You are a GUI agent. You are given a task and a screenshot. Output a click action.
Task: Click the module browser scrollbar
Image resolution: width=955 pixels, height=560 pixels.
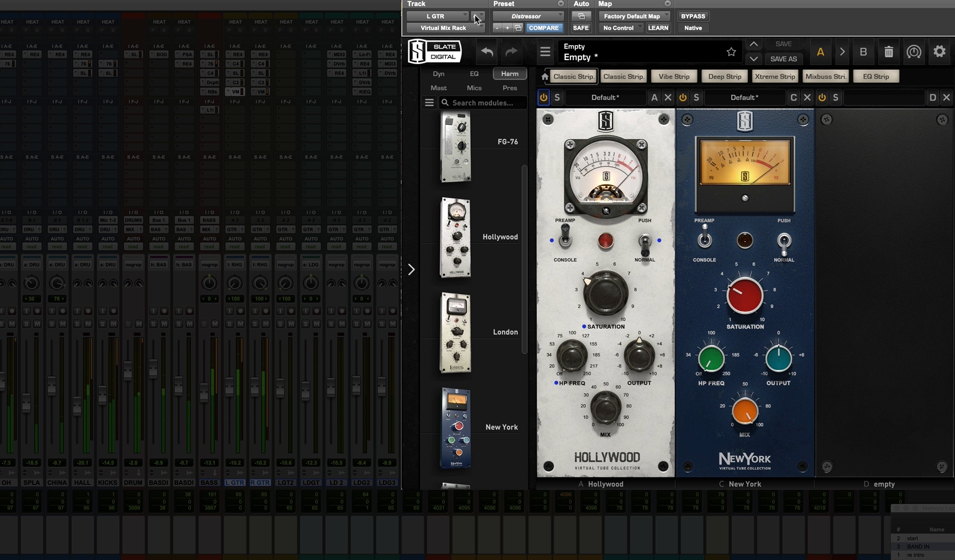524,260
